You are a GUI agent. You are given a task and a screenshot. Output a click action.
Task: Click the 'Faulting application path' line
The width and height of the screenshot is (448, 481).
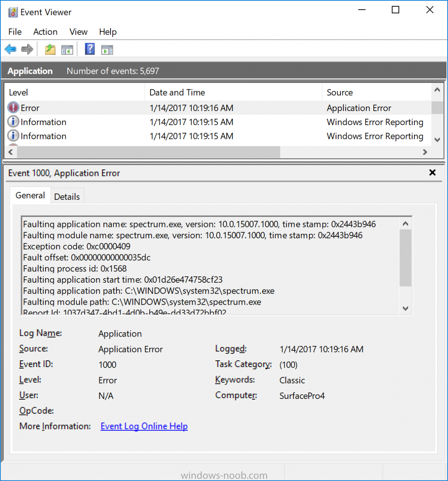149,291
